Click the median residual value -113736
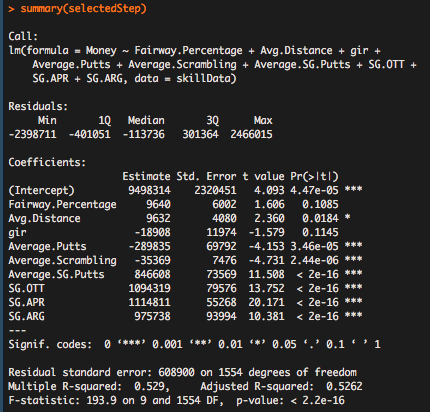The height and width of the screenshot is (412, 430). click(x=144, y=134)
